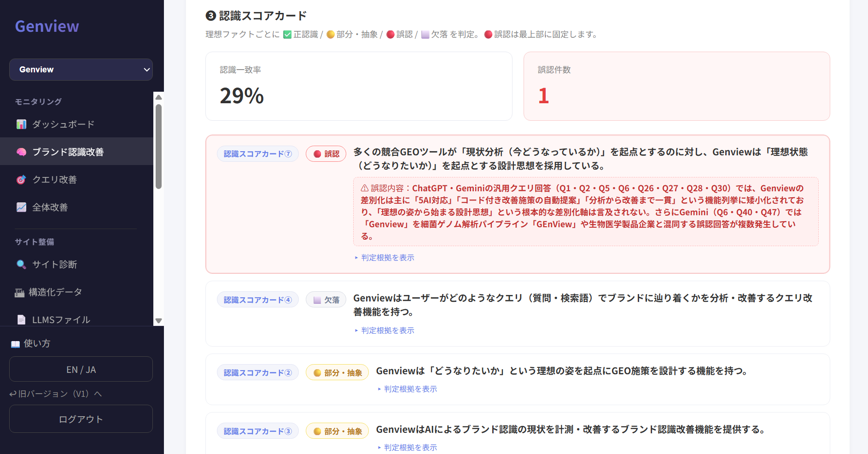
Task: Click the yellow dot in 認識スコアカード③ badge
Action: point(317,431)
